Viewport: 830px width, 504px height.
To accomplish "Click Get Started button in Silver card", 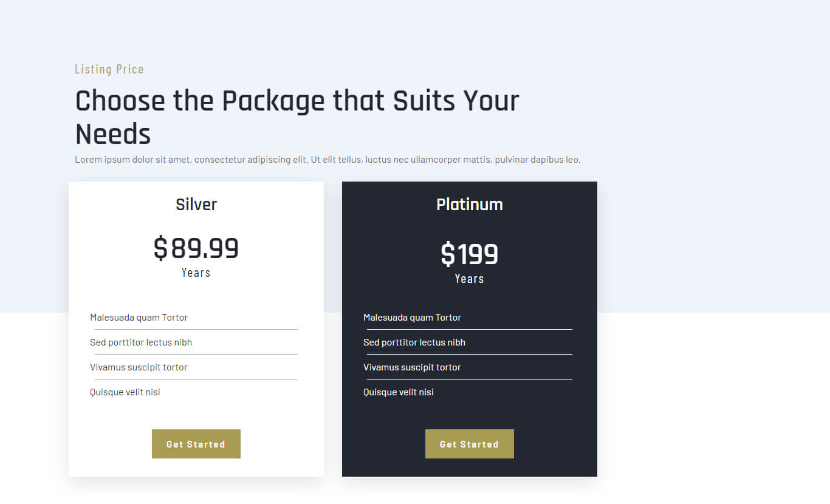I will pos(196,444).
